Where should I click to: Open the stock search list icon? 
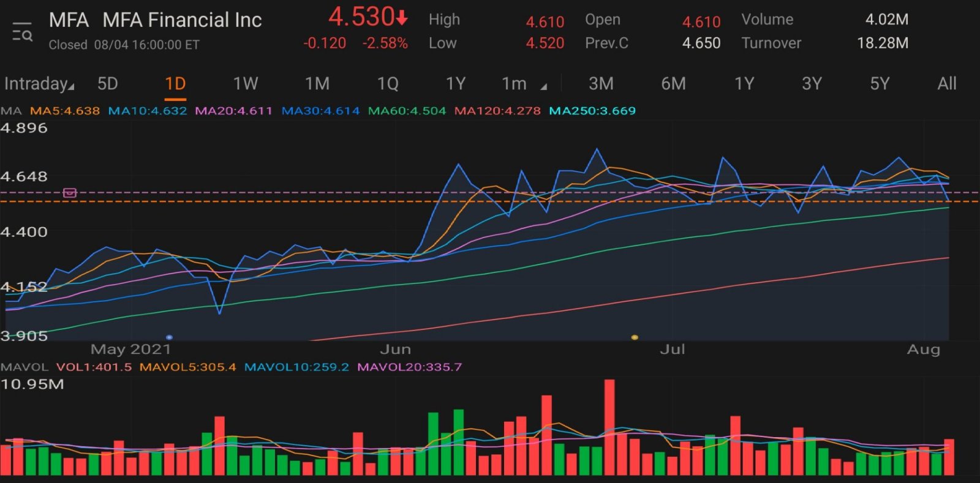pos(23,31)
